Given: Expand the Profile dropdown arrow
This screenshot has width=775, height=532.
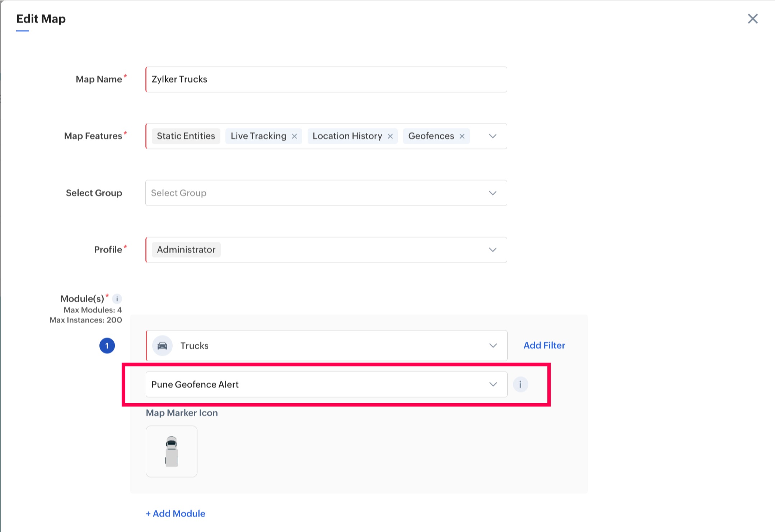Looking at the screenshot, I should coord(492,250).
